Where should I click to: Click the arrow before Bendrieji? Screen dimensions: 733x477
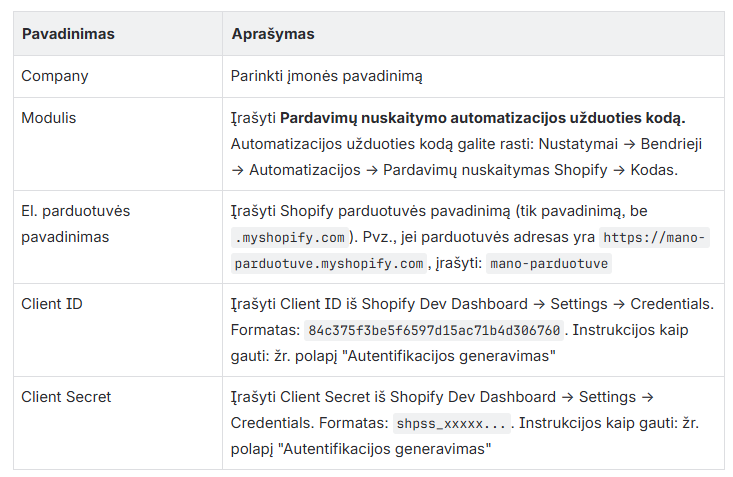(x=629, y=145)
